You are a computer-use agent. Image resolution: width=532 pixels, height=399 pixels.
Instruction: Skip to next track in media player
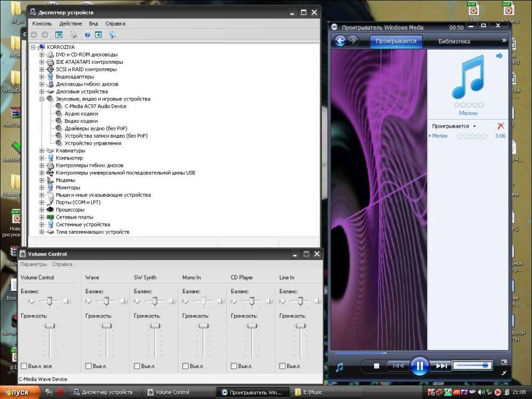[x=441, y=366]
